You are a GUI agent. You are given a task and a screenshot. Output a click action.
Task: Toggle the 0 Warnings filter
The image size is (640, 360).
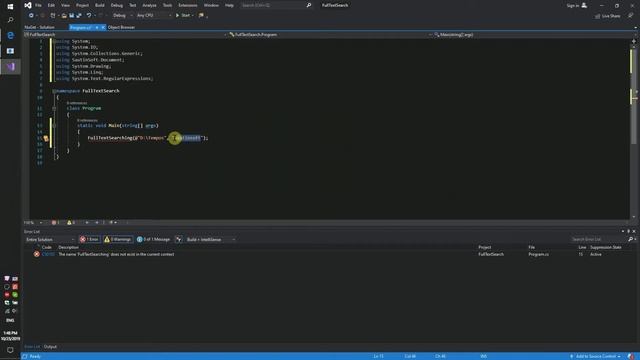[118, 240]
